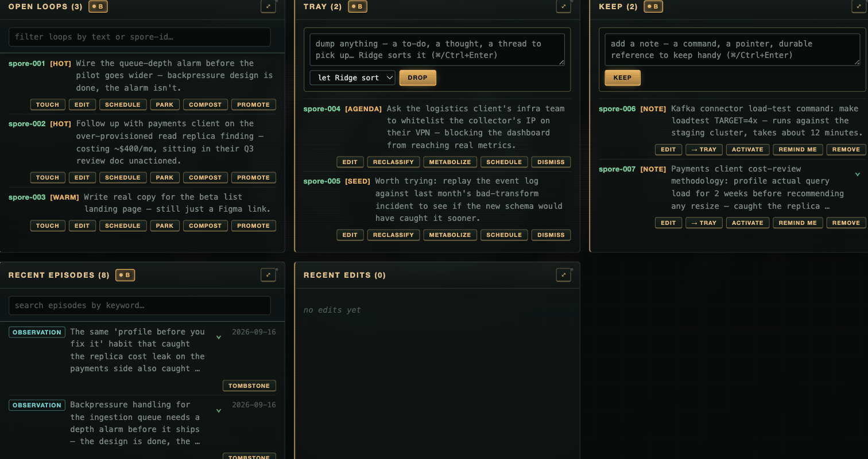Click the DROP button

tap(418, 77)
